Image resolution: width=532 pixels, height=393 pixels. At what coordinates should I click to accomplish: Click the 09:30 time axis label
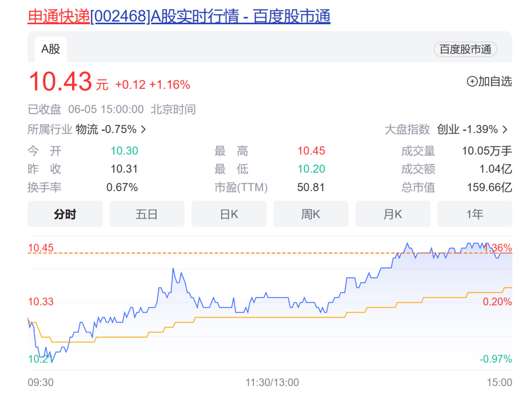coord(41,383)
